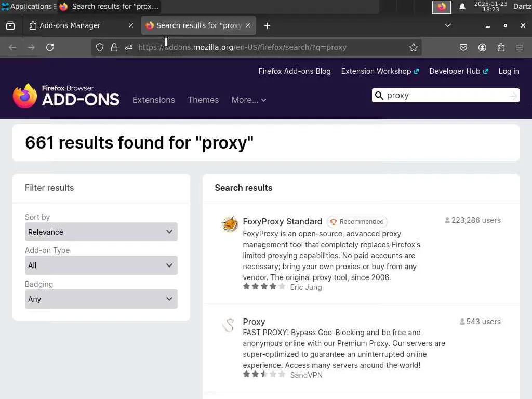The image size is (532, 399).
Task: Open the Sort by Relevance dropdown
Action: tap(101, 232)
